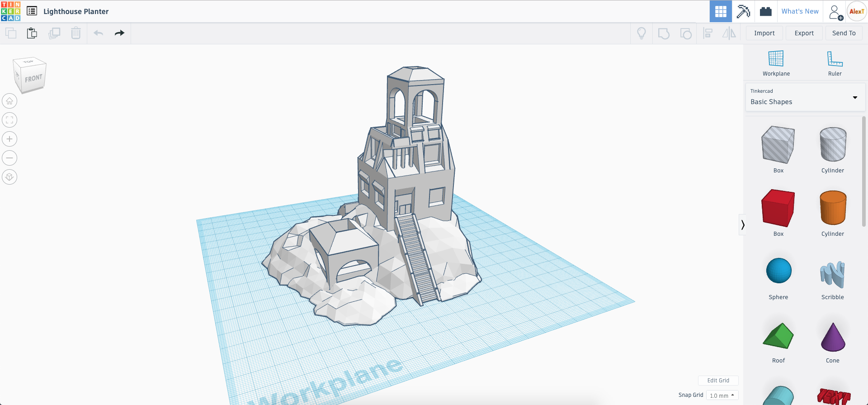Toggle the perspective/orthographic view
This screenshot has width=868, height=405.
[x=9, y=177]
